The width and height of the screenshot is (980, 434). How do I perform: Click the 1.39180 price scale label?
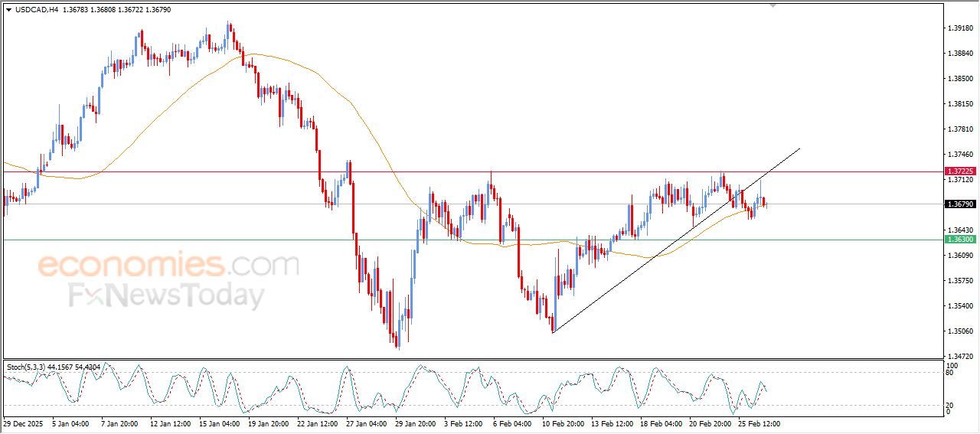pyautogui.click(x=959, y=28)
